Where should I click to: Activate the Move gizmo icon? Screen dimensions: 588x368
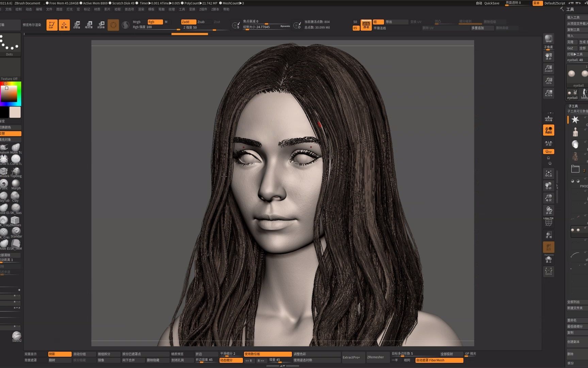(77, 25)
